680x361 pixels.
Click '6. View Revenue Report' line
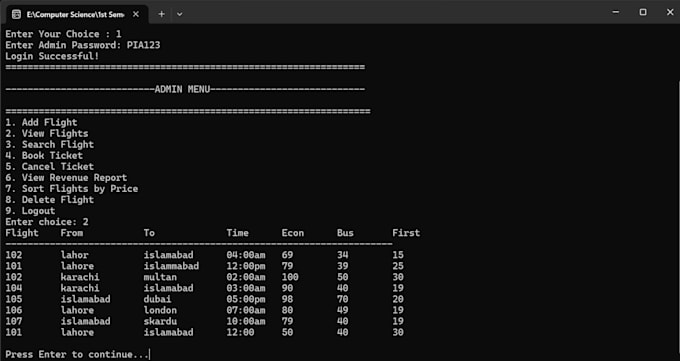pos(66,178)
